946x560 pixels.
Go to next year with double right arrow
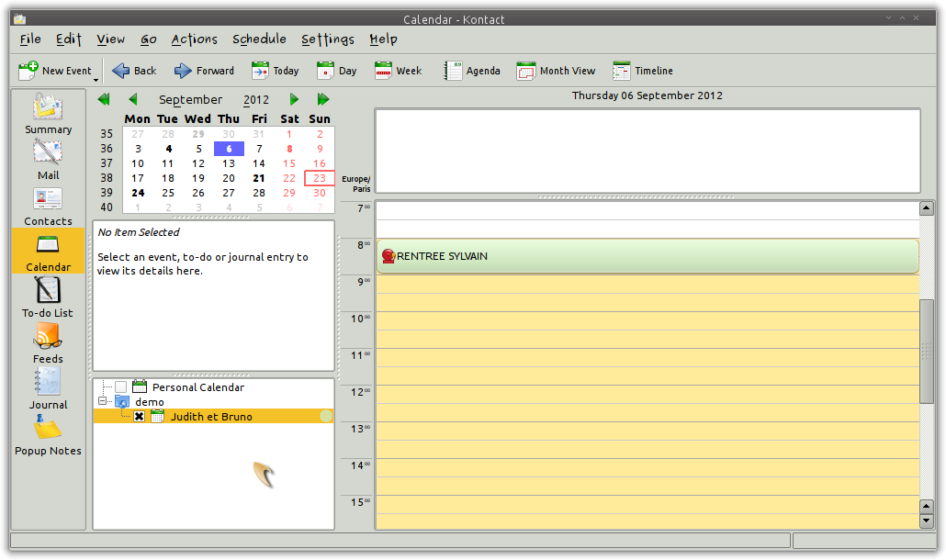tap(323, 99)
